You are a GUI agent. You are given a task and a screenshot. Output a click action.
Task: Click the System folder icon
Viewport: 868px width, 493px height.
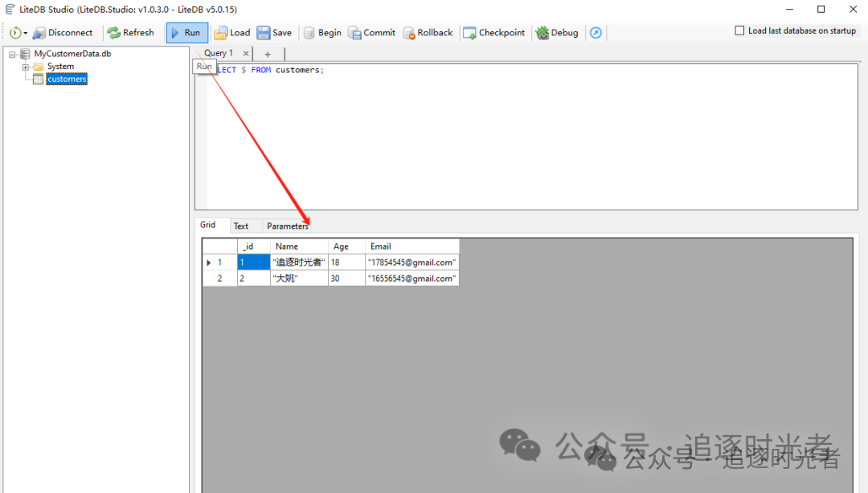pyautogui.click(x=39, y=67)
